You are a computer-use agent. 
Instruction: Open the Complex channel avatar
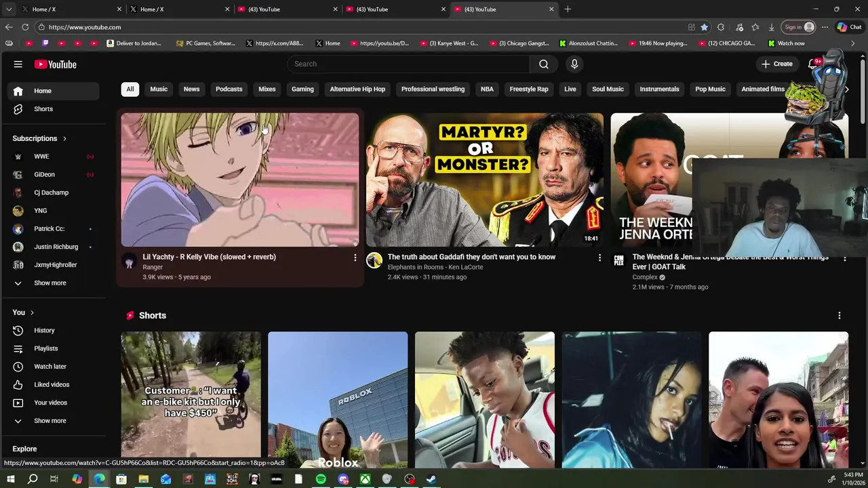(618, 261)
